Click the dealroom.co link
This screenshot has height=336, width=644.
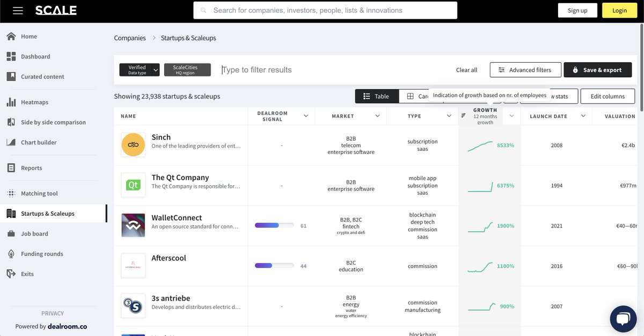point(67,326)
